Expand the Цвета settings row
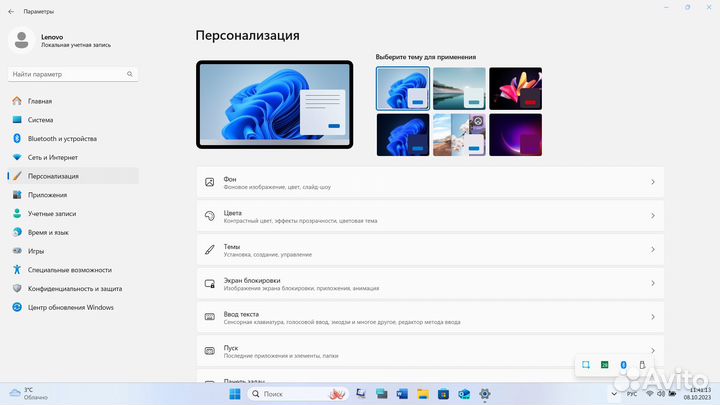720x405 pixels. pos(430,215)
